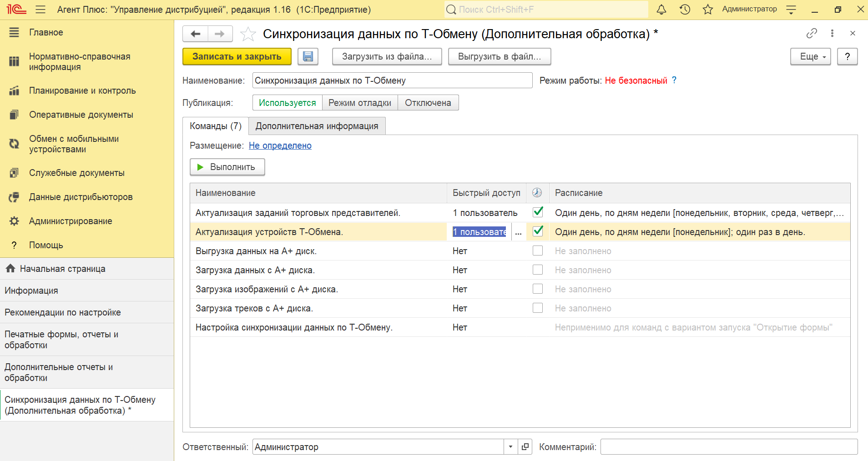
Task: Open Печатные формы, отчеты и обработки
Action: point(87,340)
